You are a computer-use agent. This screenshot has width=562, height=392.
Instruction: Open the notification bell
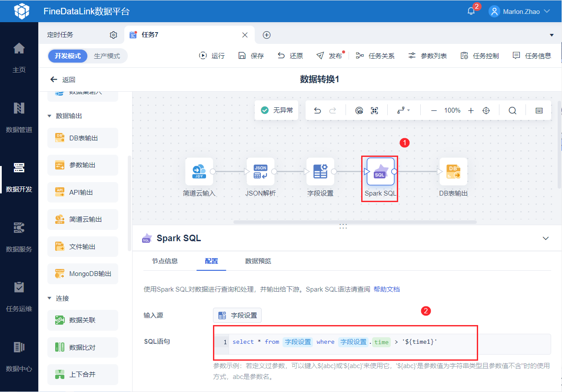pyautogui.click(x=471, y=11)
